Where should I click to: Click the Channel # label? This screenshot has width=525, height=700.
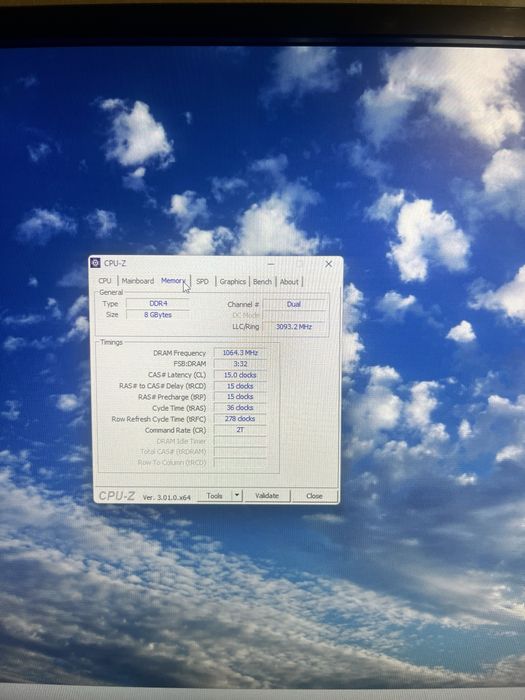[x=243, y=304]
